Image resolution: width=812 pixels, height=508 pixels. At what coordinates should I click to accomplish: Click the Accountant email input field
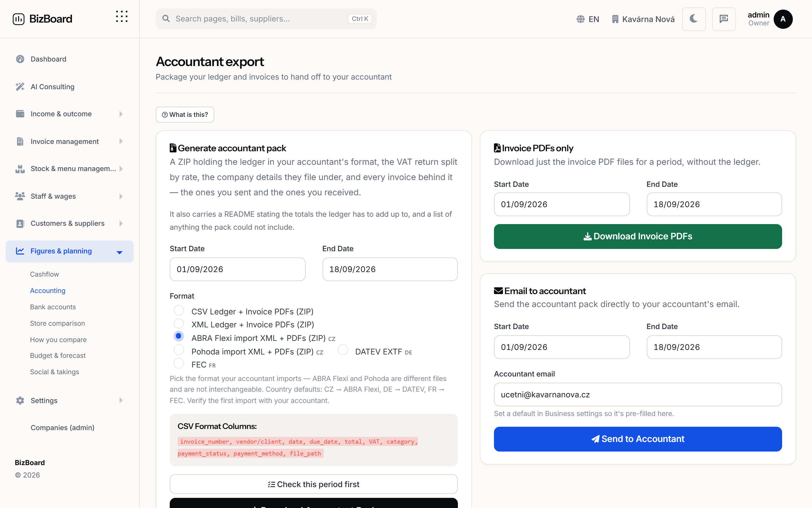(x=637, y=395)
